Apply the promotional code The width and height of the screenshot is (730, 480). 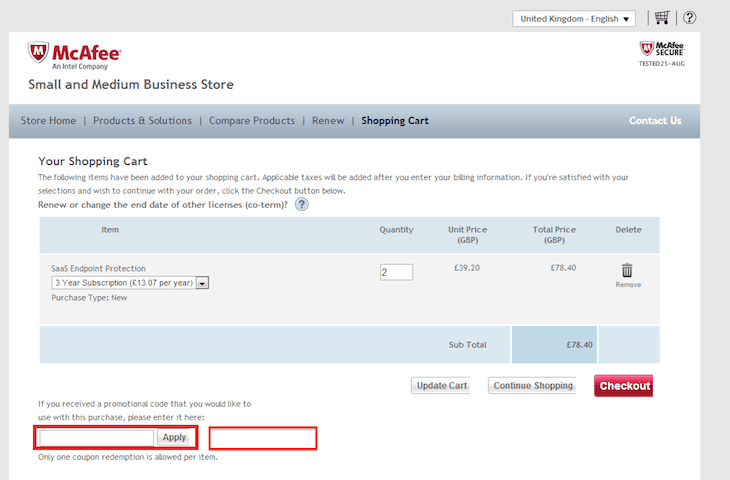174,438
